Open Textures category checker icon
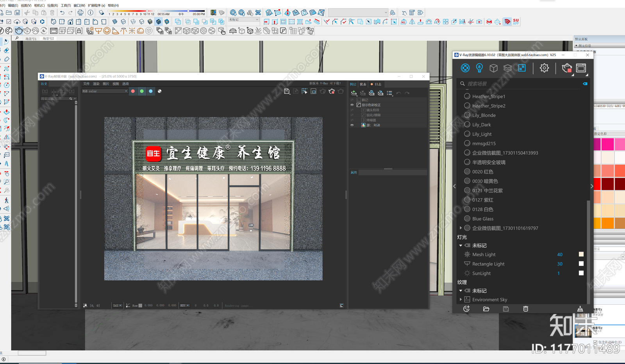The height and width of the screenshot is (364, 625). click(x=522, y=68)
